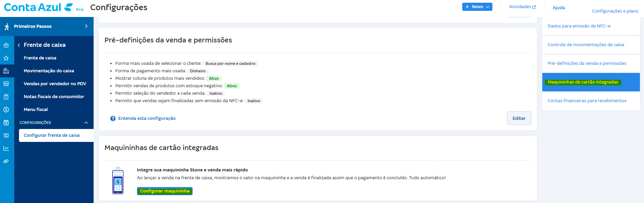Open Vendas por vendedor no PDV
This screenshot has height=203, width=644.
point(55,84)
